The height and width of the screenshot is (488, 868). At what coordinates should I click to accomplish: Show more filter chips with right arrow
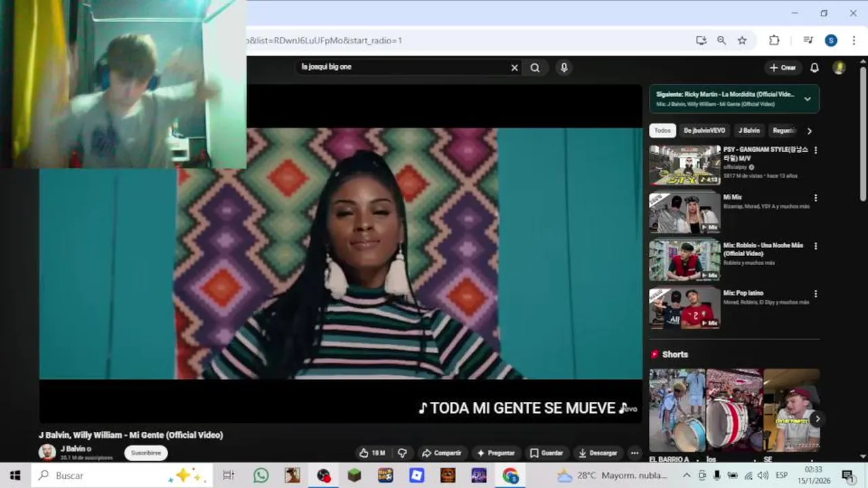click(809, 131)
